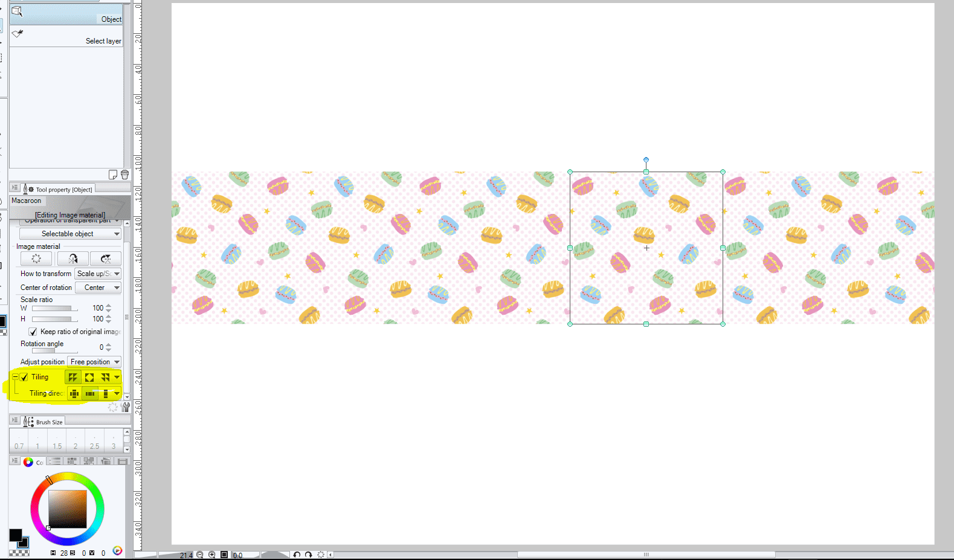Click the horizontal canvas scrollbar
954x560 pixels.
[x=646, y=555]
